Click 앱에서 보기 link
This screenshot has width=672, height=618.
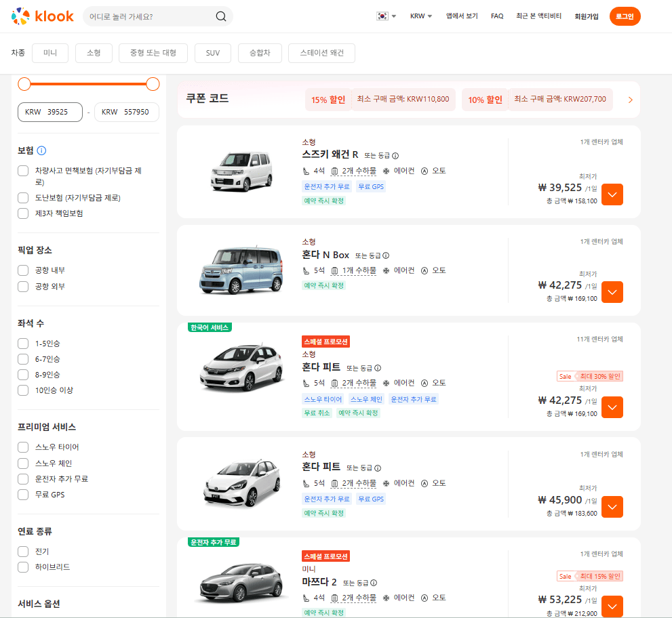pos(462,16)
